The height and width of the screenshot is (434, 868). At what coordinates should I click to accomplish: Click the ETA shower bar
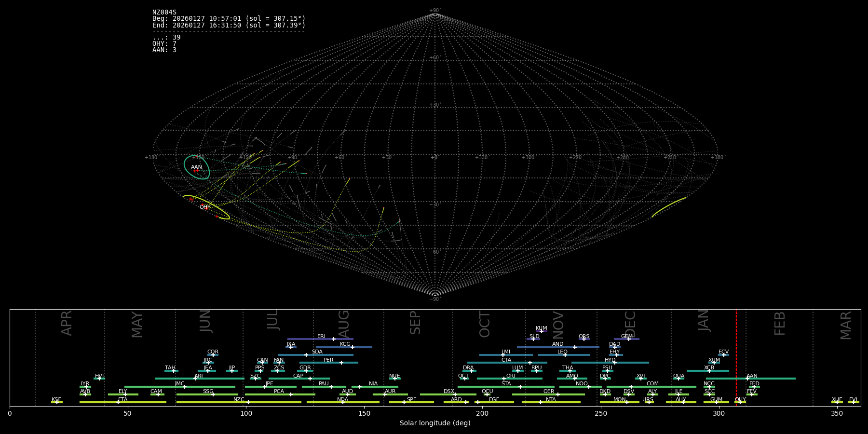123,402
